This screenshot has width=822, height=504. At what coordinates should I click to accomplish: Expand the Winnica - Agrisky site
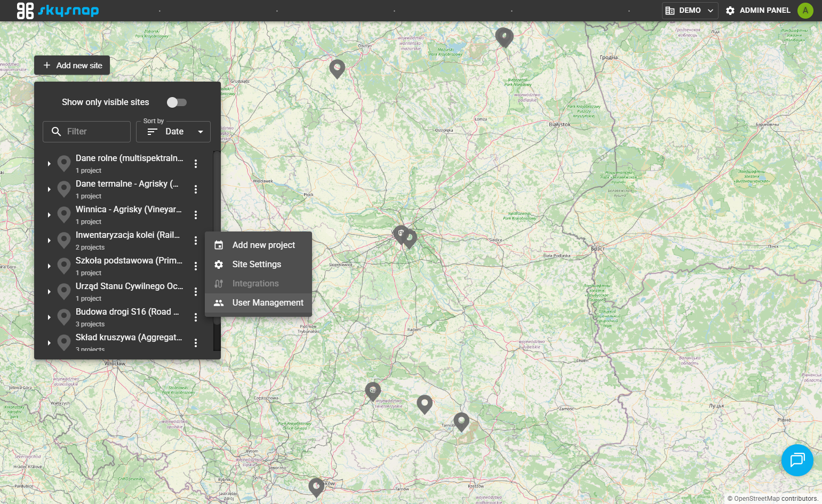point(49,215)
